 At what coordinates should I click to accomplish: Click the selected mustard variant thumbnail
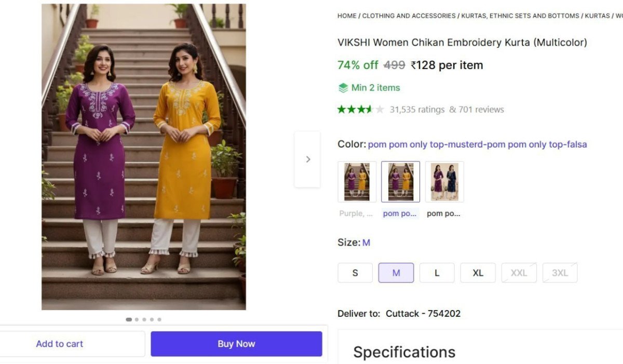click(x=400, y=181)
